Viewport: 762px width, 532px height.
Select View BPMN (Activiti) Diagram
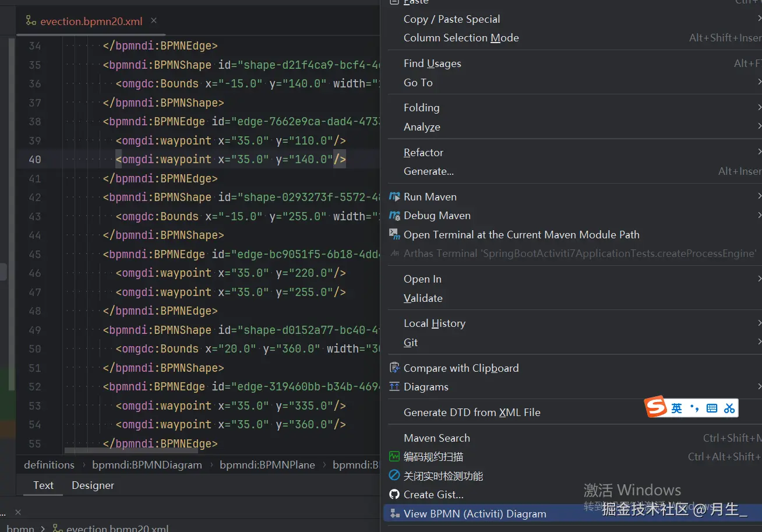pos(571,514)
